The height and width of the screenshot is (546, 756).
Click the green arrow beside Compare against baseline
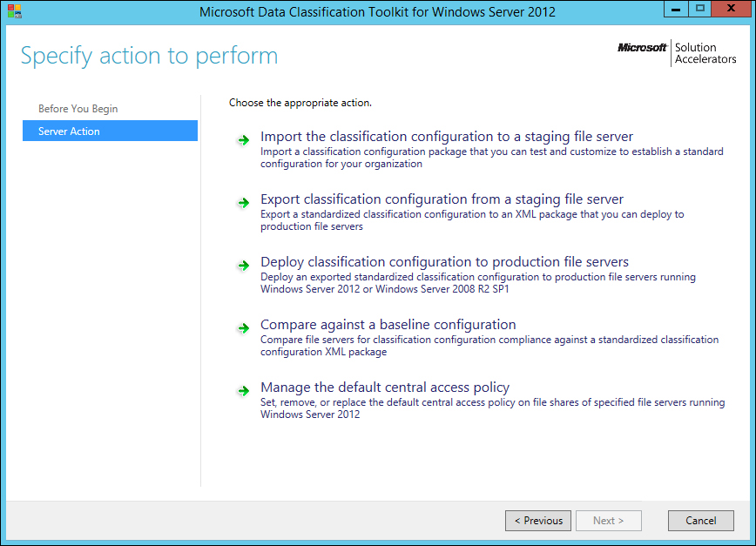(x=244, y=327)
